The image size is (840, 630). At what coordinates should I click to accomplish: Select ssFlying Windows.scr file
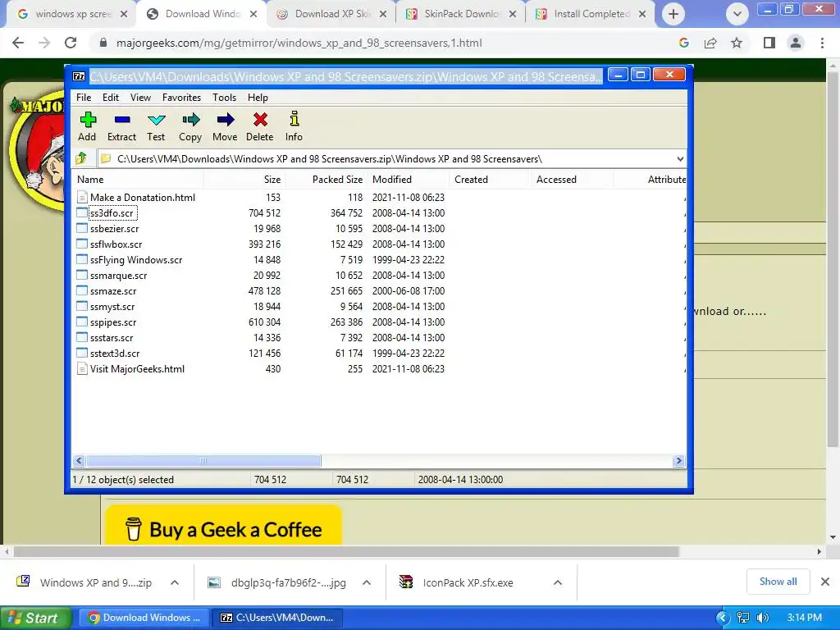point(136,260)
